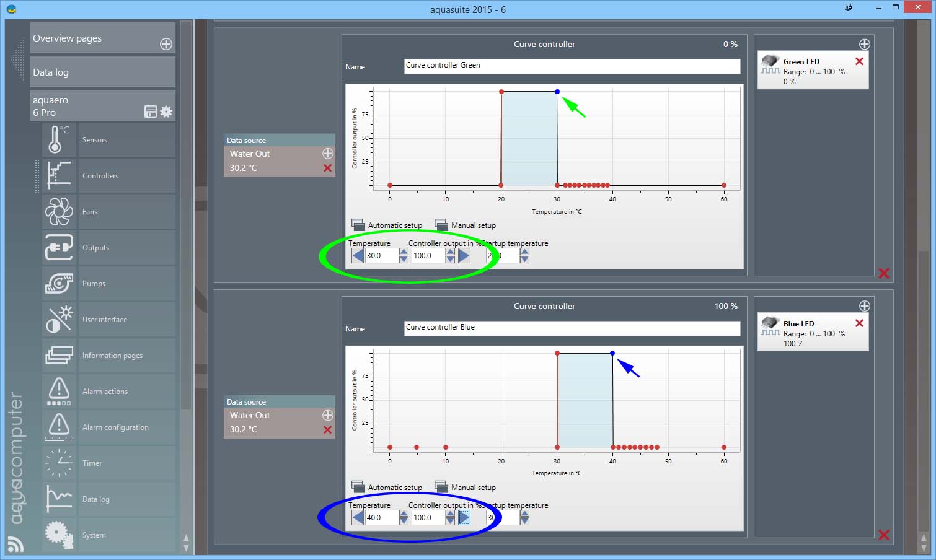Click the main panel scroll-down arrow
Viewport: 936px width, 560px height.
tap(924, 548)
